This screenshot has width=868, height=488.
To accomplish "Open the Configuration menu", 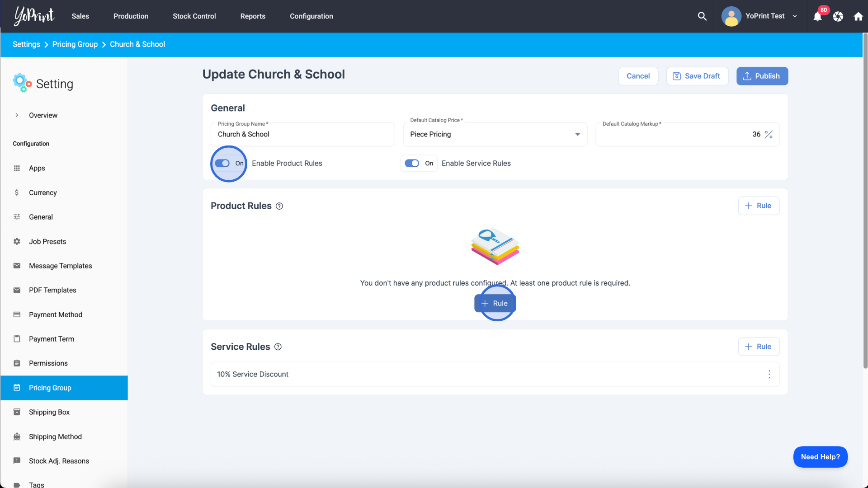I will (x=311, y=16).
